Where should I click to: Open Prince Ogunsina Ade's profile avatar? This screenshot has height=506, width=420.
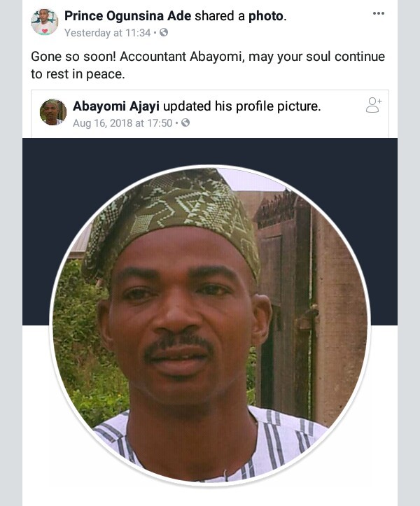click(45, 22)
